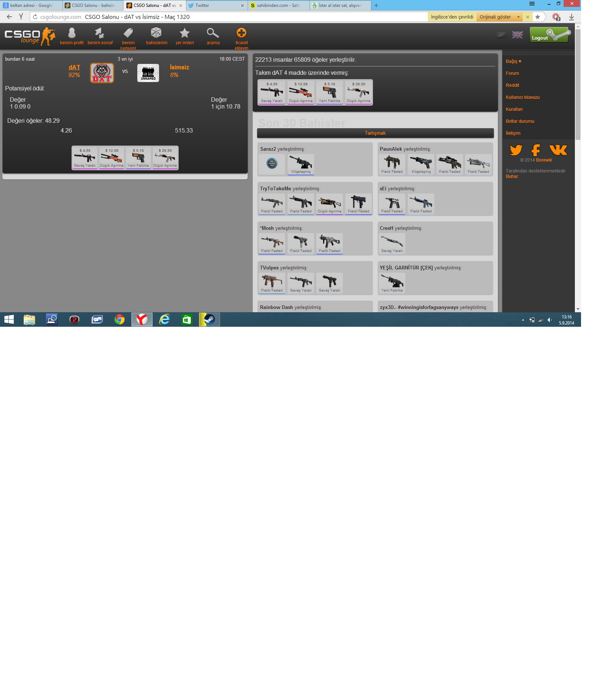This screenshot has height=700, width=613.
Task: Open the browser downloads arrow icon
Action: (571, 17)
